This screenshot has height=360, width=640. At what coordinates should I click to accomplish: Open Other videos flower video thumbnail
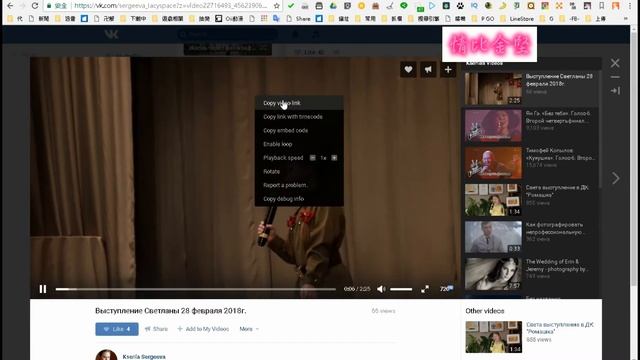(493, 337)
